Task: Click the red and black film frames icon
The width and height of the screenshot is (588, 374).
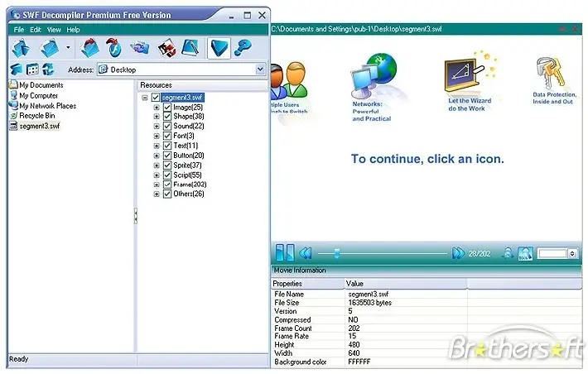Action: pyautogui.click(x=166, y=48)
